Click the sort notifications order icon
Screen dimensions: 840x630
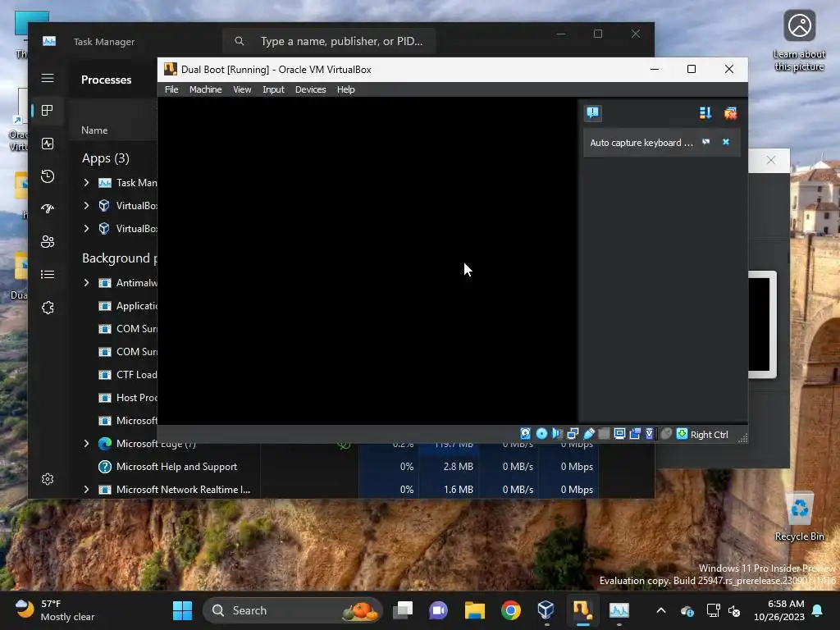coord(705,113)
